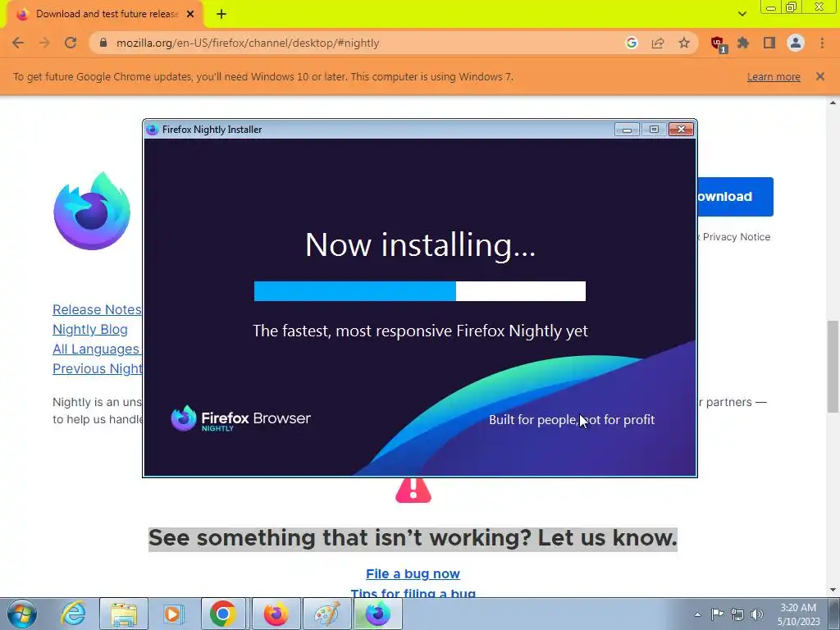The height and width of the screenshot is (630, 840).
Task: Click the File a bug now link
Action: click(x=413, y=573)
